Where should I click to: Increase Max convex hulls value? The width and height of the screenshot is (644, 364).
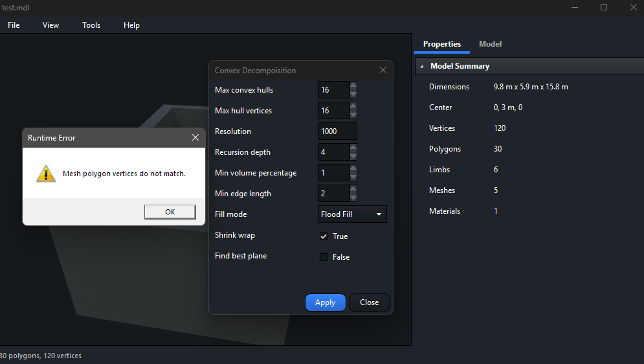click(x=353, y=85)
